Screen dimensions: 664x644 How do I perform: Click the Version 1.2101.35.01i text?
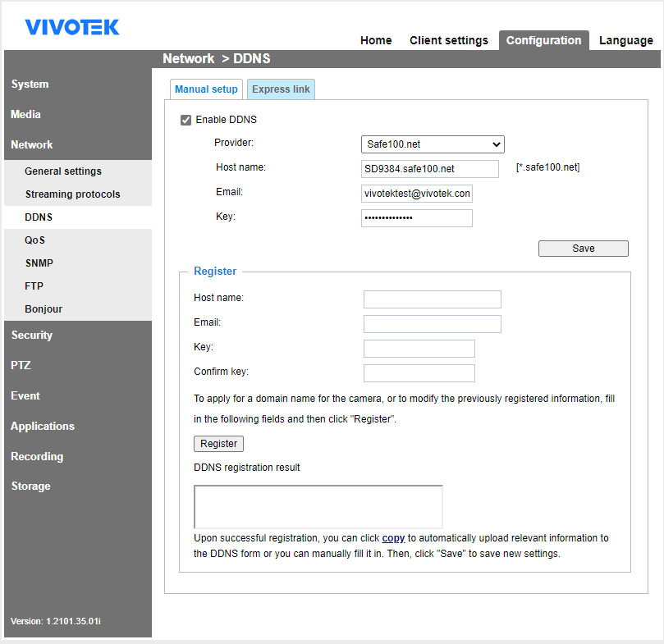56,621
